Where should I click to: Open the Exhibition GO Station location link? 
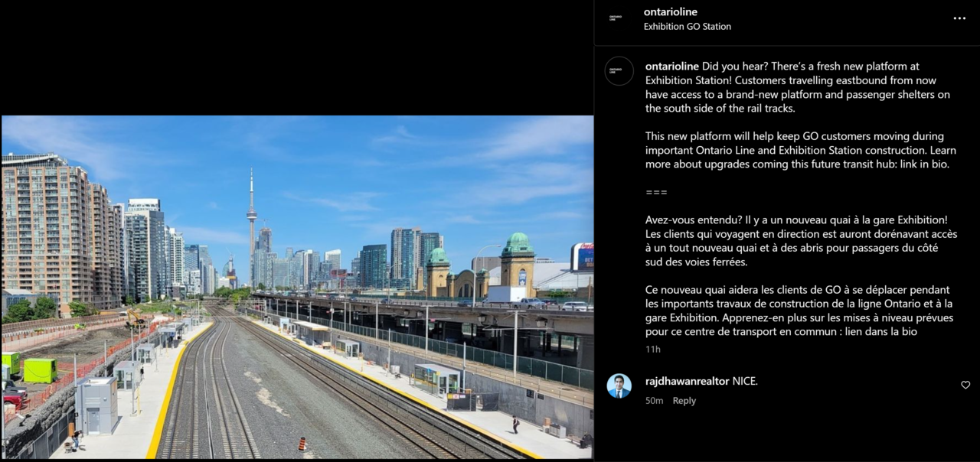coord(687,27)
